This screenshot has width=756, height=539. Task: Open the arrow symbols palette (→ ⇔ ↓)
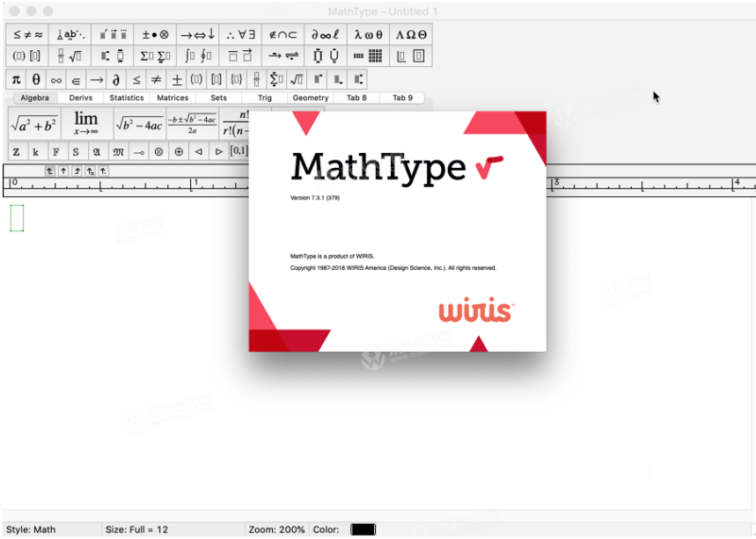(x=197, y=34)
